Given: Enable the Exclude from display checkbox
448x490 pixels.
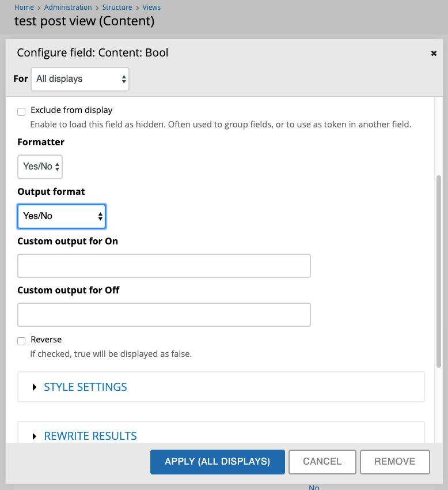Looking at the screenshot, I should click(x=21, y=112).
